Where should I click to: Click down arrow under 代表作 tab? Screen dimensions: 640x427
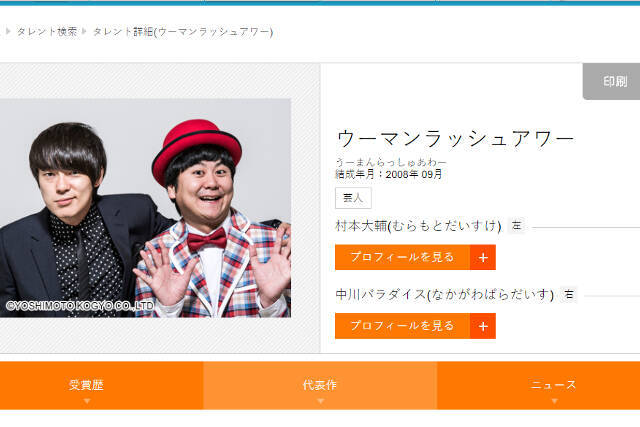[x=320, y=401]
